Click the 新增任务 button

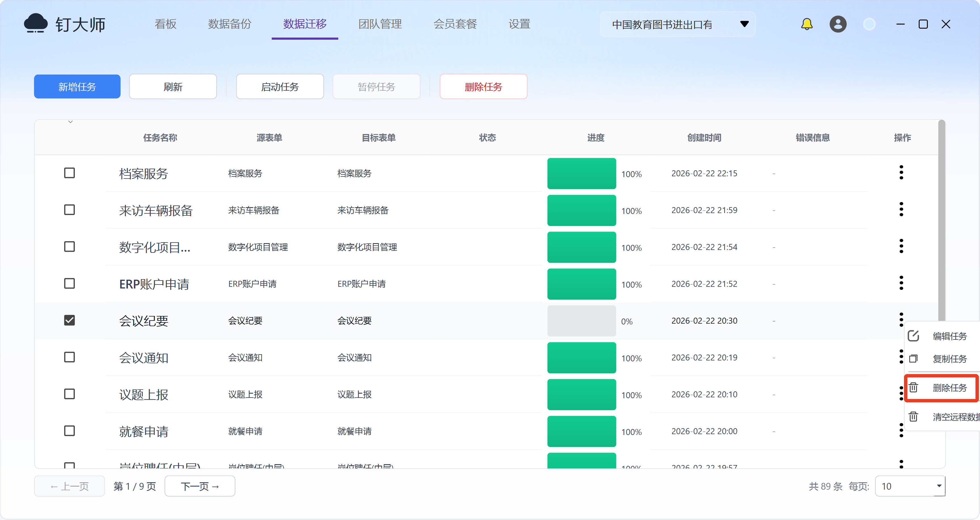point(77,87)
